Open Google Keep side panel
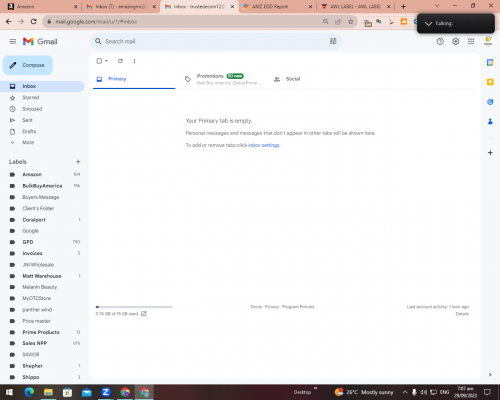This screenshot has height=400, width=500. click(x=490, y=82)
